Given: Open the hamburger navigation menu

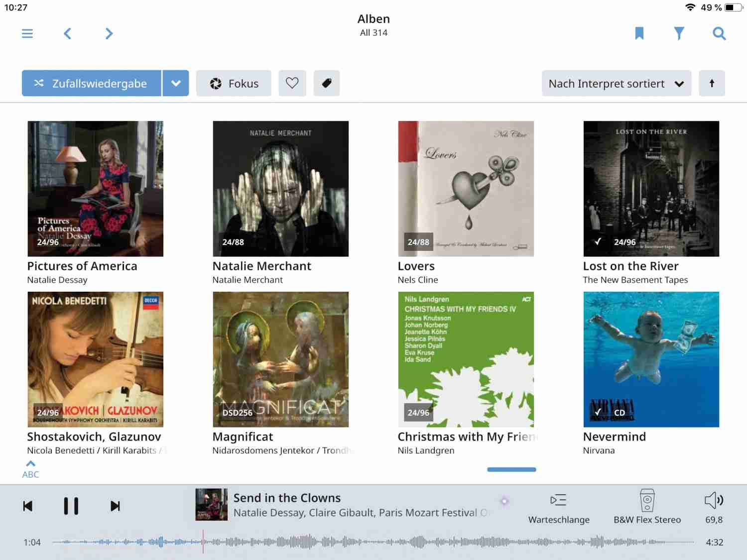Looking at the screenshot, I should coord(27,33).
